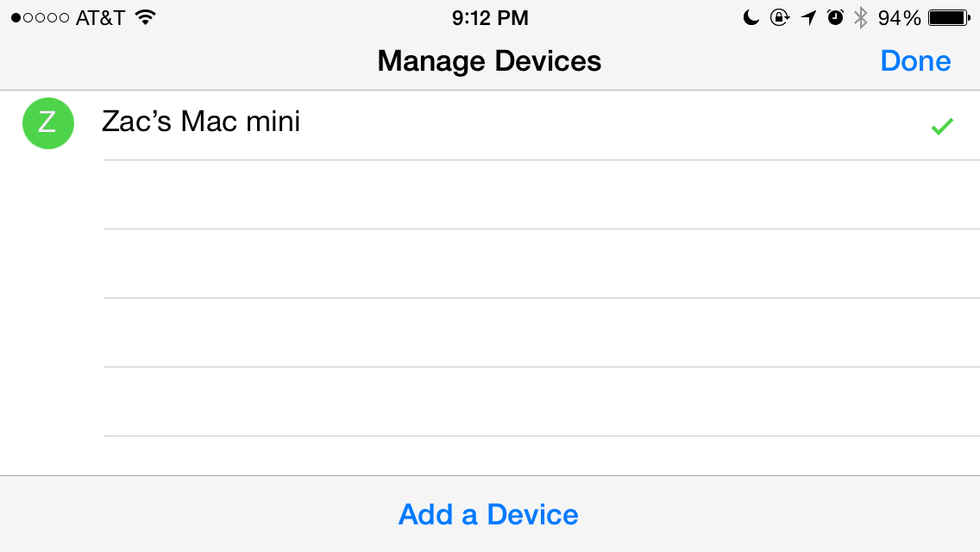The image size is (980, 552).
Task: Tap the Manage Devices title
Action: click(x=489, y=61)
